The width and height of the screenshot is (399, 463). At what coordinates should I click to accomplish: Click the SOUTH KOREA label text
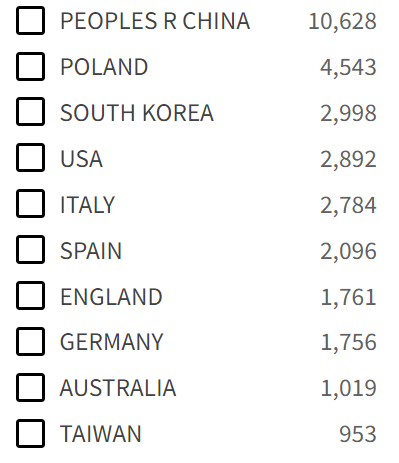(x=137, y=113)
